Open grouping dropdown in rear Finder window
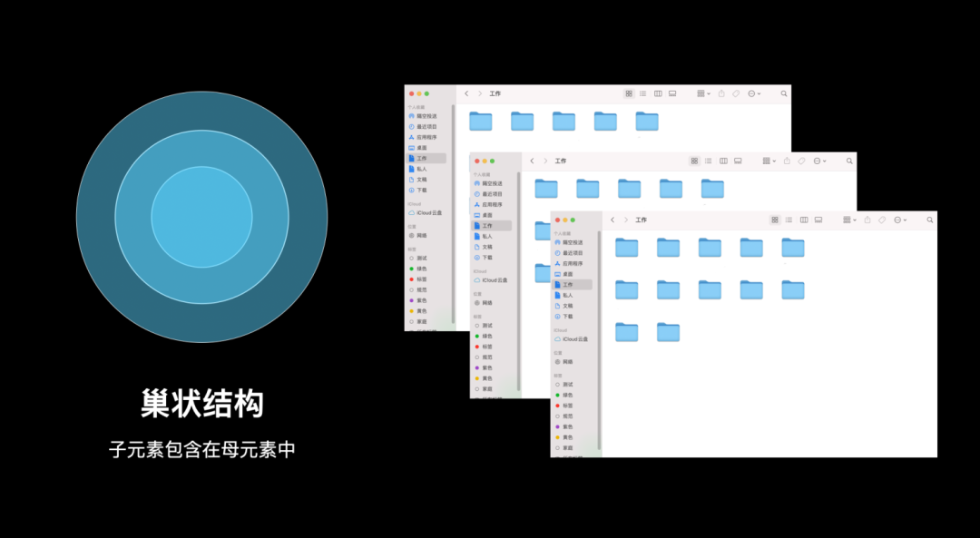This screenshot has width=980, height=538. click(x=703, y=93)
